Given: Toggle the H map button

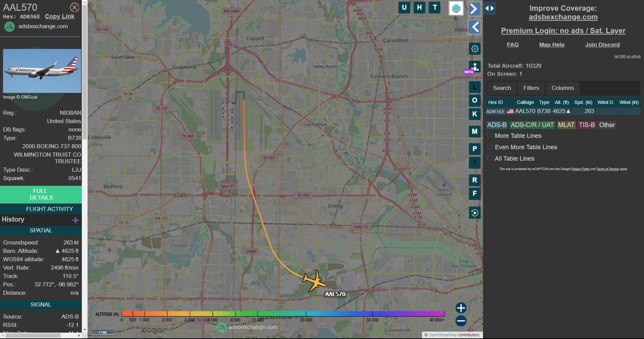Looking at the screenshot, I should click(419, 7).
